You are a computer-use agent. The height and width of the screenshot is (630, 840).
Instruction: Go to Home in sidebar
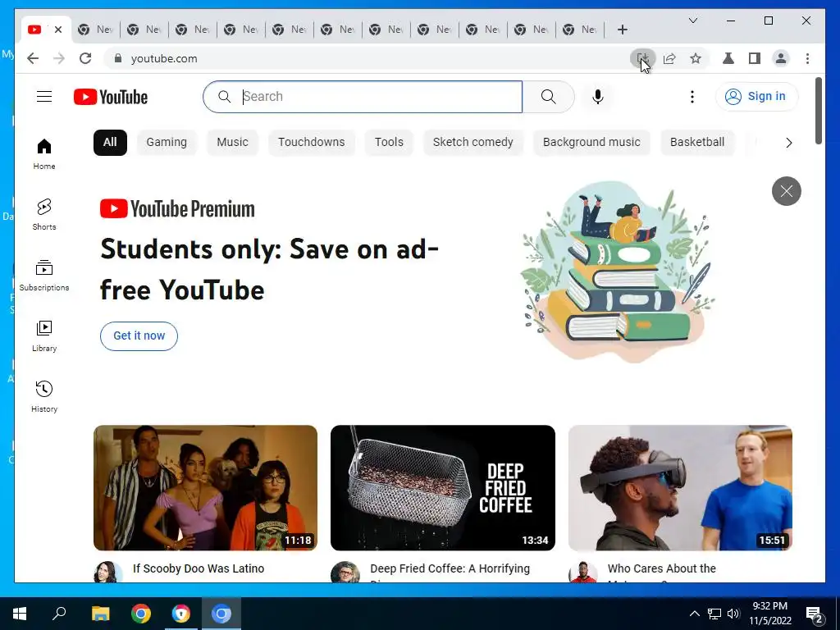(x=44, y=154)
